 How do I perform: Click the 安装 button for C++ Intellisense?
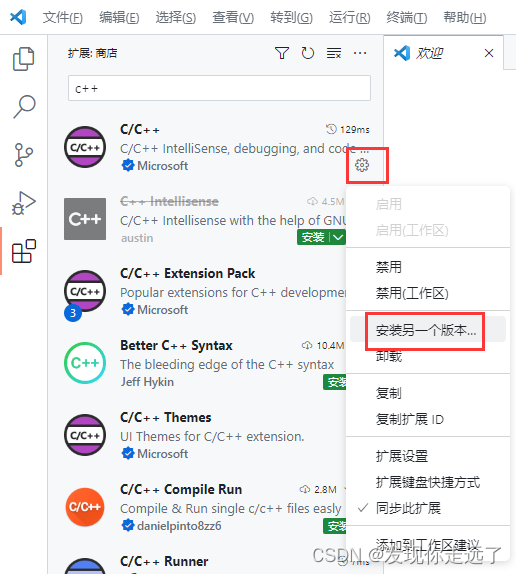coord(313,238)
